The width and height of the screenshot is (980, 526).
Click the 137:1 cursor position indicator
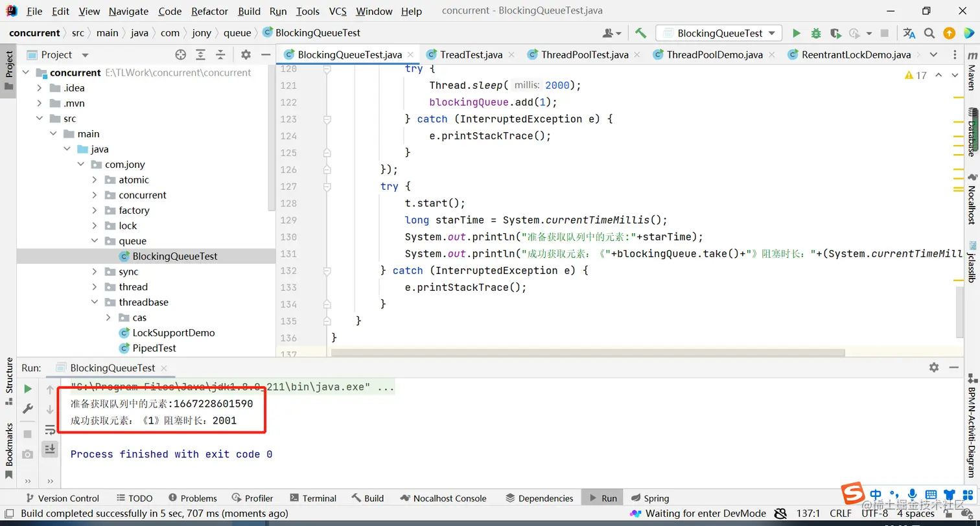808,514
